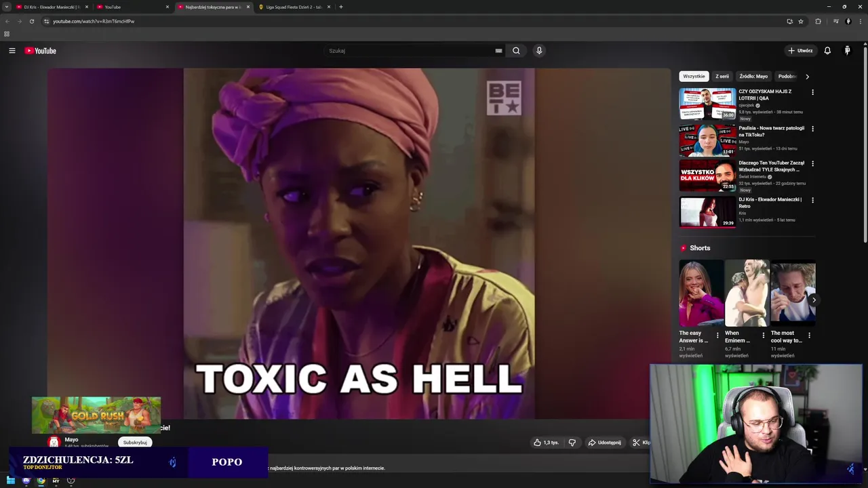Start voice search with the microphone icon
The image size is (868, 488).
539,51
